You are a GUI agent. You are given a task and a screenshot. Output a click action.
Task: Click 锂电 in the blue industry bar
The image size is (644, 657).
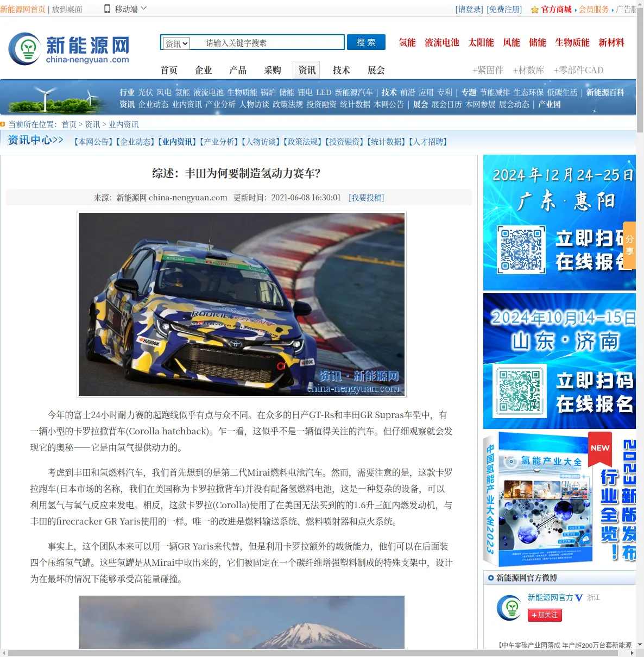(305, 92)
